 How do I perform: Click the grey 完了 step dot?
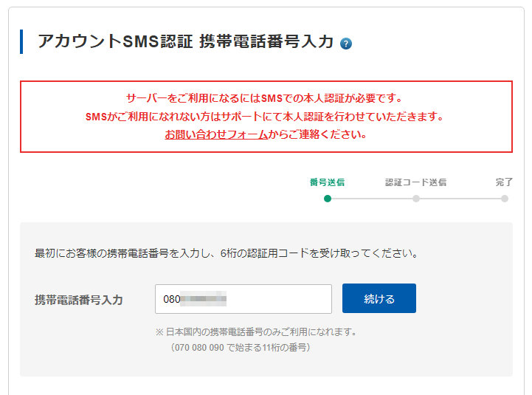click(505, 199)
